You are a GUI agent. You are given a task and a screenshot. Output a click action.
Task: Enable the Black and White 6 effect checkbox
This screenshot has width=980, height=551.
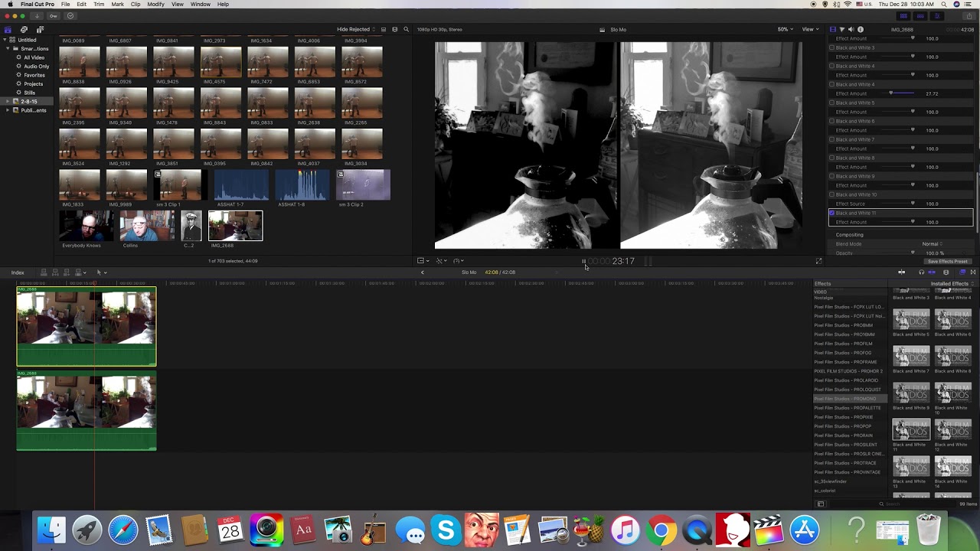[832, 122]
